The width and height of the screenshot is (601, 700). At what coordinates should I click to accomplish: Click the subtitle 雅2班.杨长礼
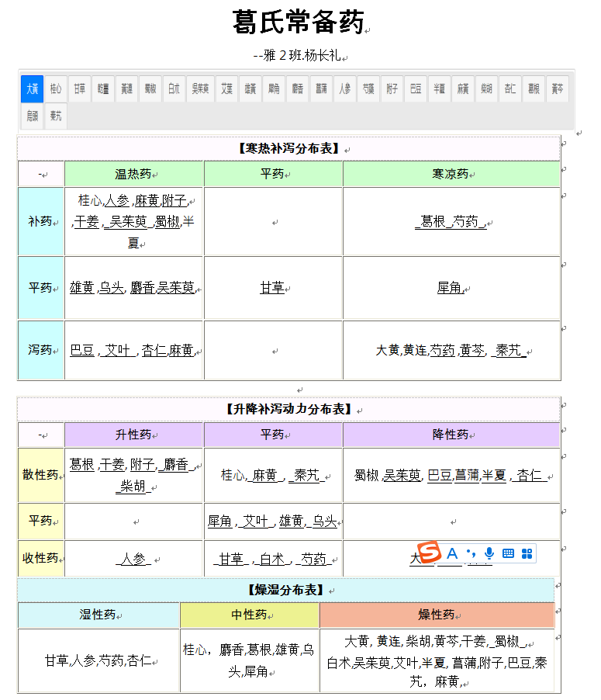(x=302, y=55)
